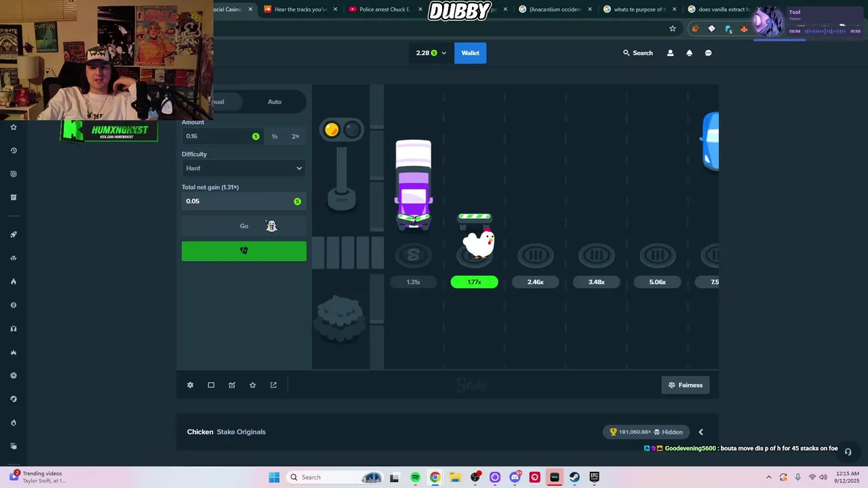This screenshot has width=868, height=488.
Task: Click the Amount input field
Action: [222, 136]
